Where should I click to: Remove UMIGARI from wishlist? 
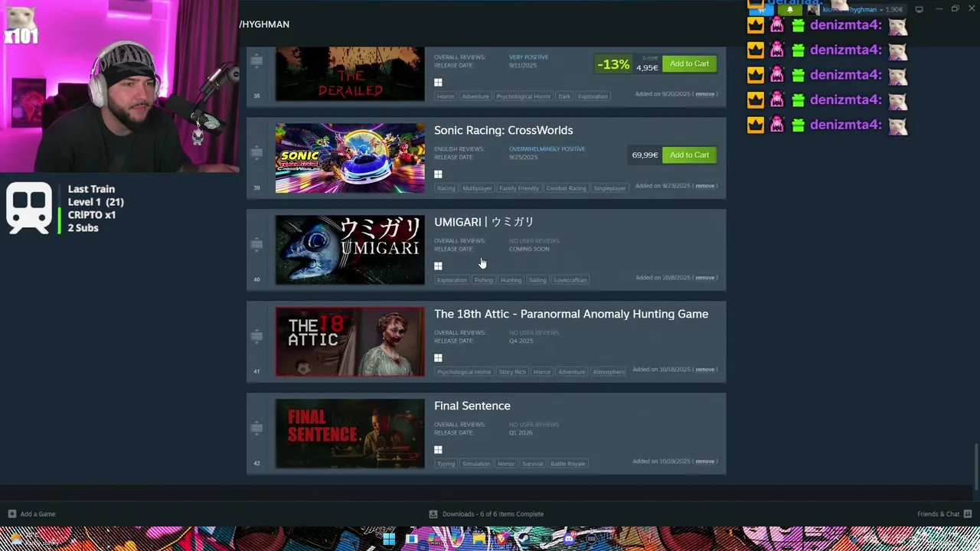[x=705, y=278]
